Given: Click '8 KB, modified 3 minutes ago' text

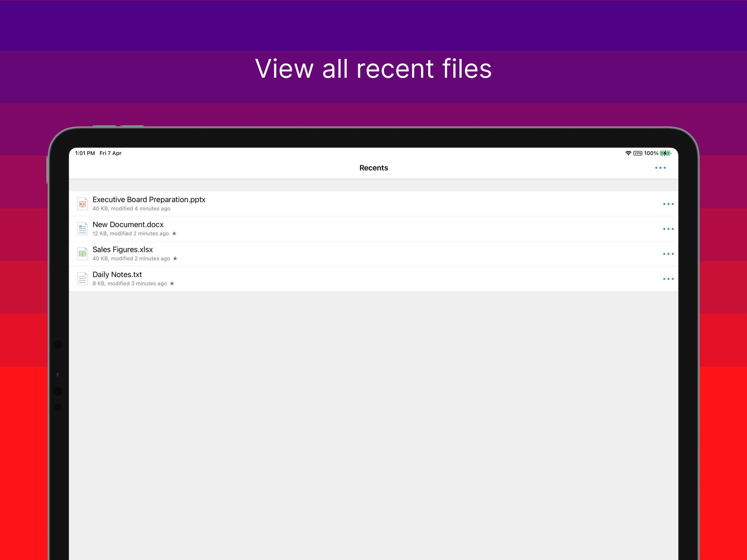Looking at the screenshot, I should point(130,284).
